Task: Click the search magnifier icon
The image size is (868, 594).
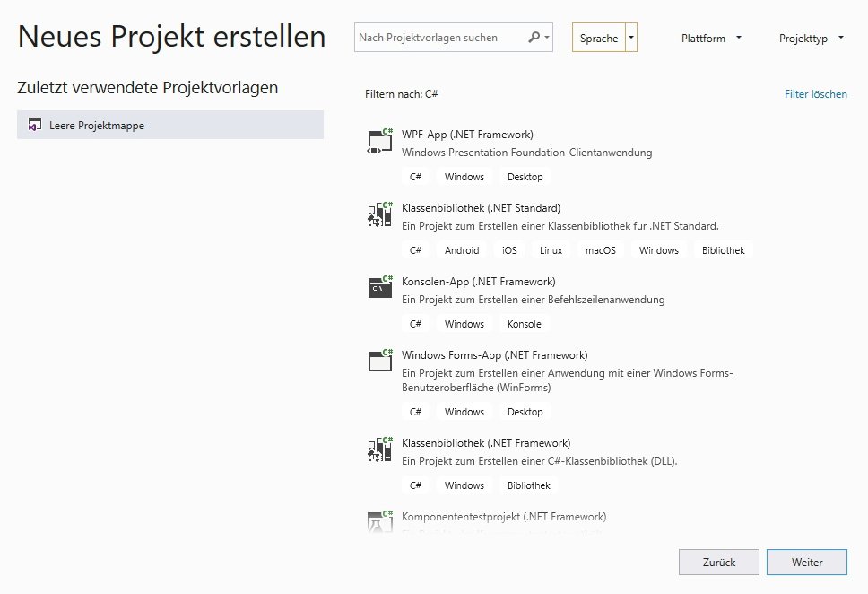Action: click(x=534, y=37)
